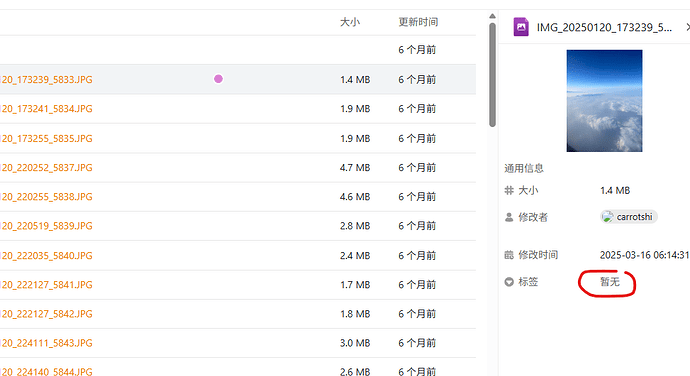Open file 20_224111_5843.JPG

[x=46, y=343]
